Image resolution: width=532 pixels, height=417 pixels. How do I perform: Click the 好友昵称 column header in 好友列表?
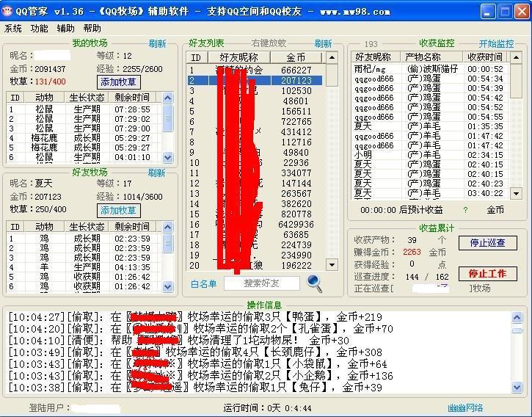pos(239,57)
